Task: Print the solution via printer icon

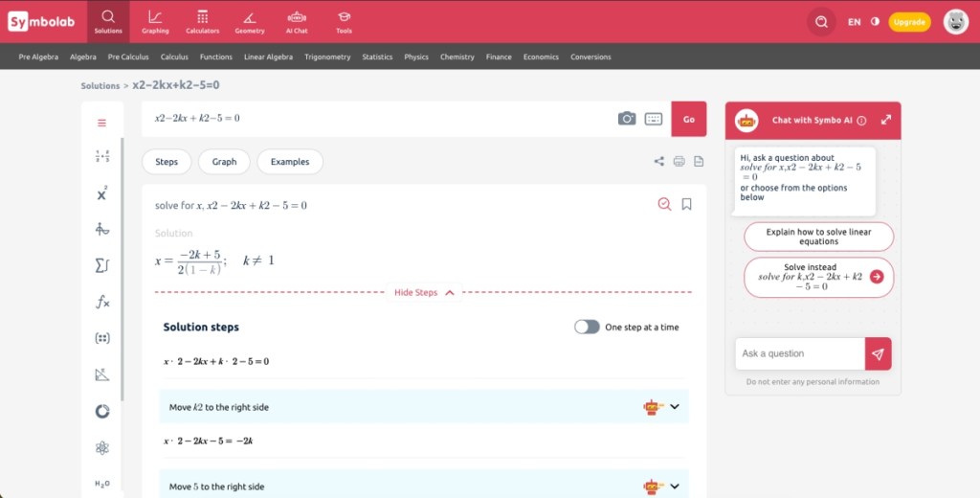Action: point(679,162)
